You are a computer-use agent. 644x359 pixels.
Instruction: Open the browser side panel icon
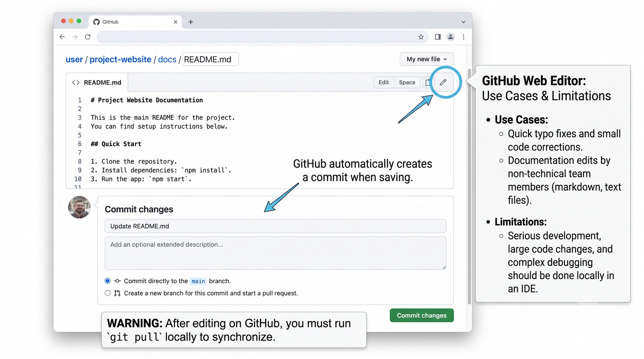(437, 37)
